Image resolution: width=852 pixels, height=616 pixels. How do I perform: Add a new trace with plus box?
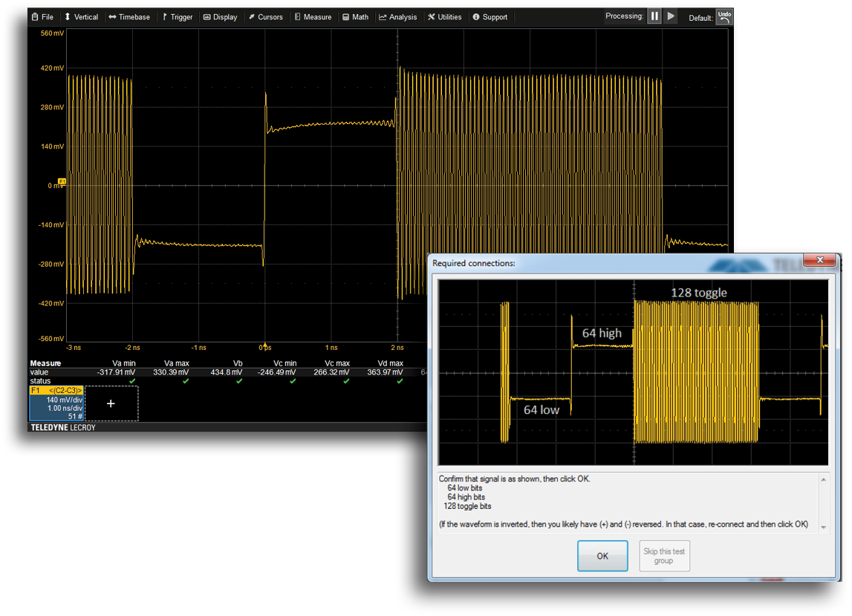(111, 403)
